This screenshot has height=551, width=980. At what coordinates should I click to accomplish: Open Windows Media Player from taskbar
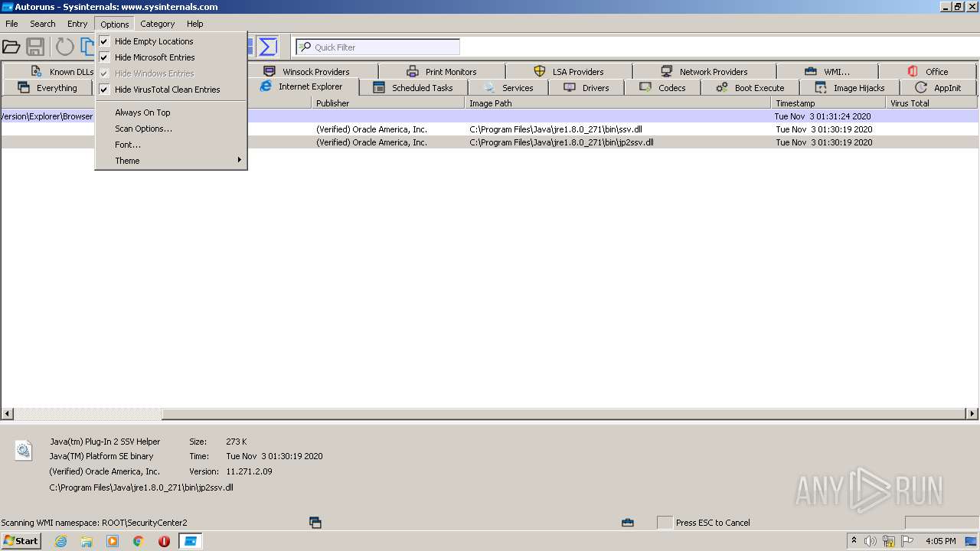point(113,541)
